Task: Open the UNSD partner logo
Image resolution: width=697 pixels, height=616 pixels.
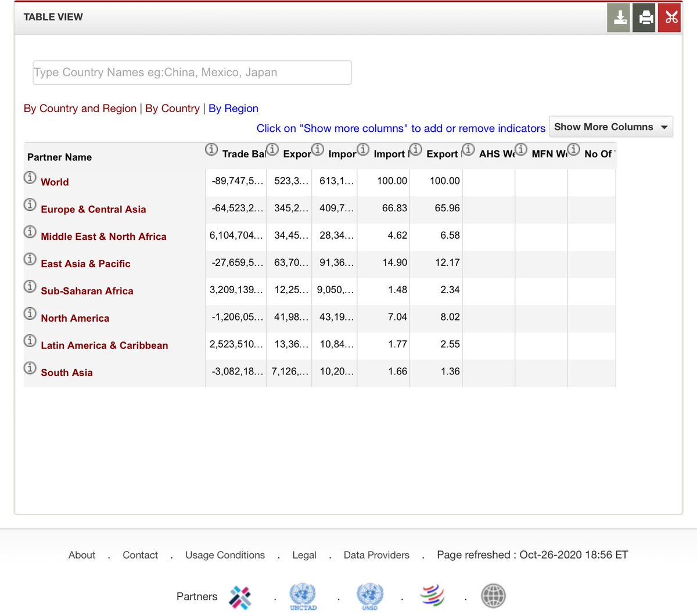Action: click(369, 597)
